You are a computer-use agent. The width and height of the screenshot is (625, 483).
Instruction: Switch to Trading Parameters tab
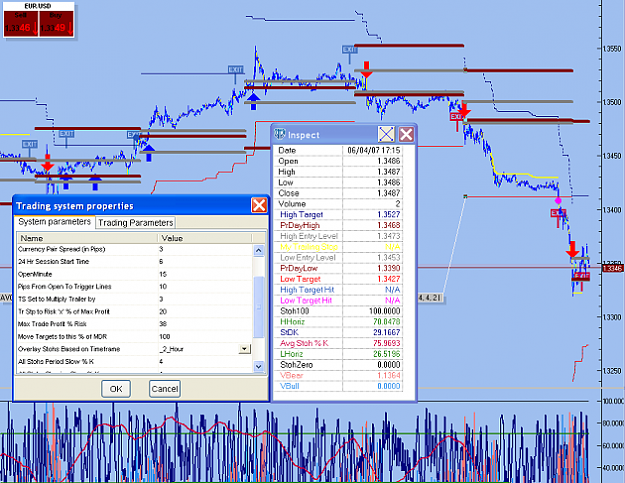pos(136,222)
